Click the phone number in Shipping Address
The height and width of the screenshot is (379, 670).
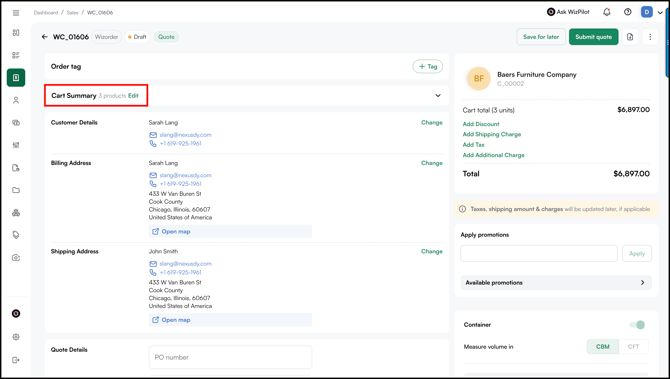click(180, 273)
